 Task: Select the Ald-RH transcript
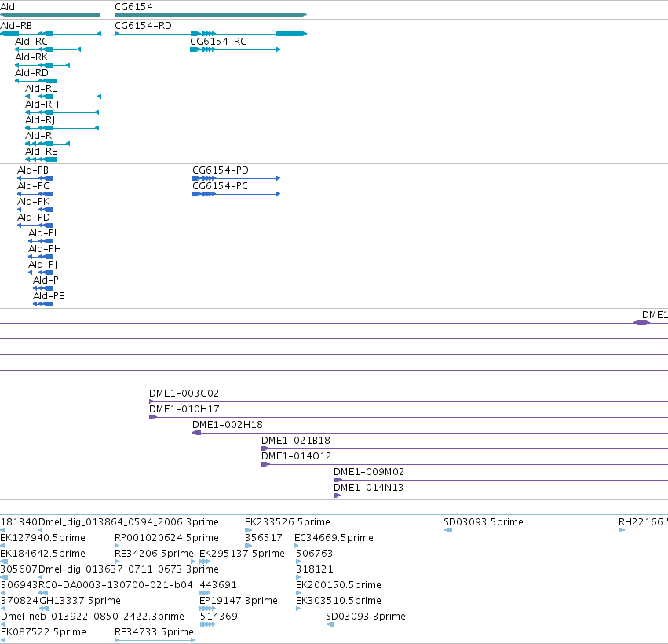(x=62, y=112)
